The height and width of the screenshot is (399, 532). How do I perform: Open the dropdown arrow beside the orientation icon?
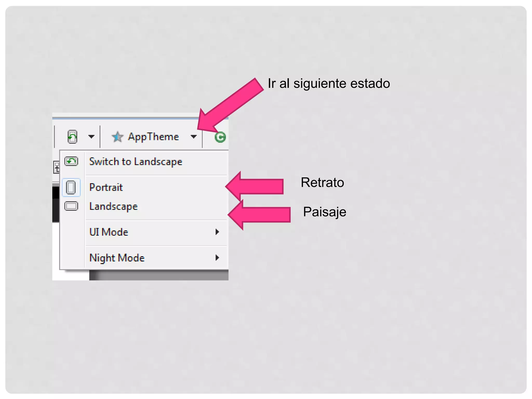click(x=91, y=137)
